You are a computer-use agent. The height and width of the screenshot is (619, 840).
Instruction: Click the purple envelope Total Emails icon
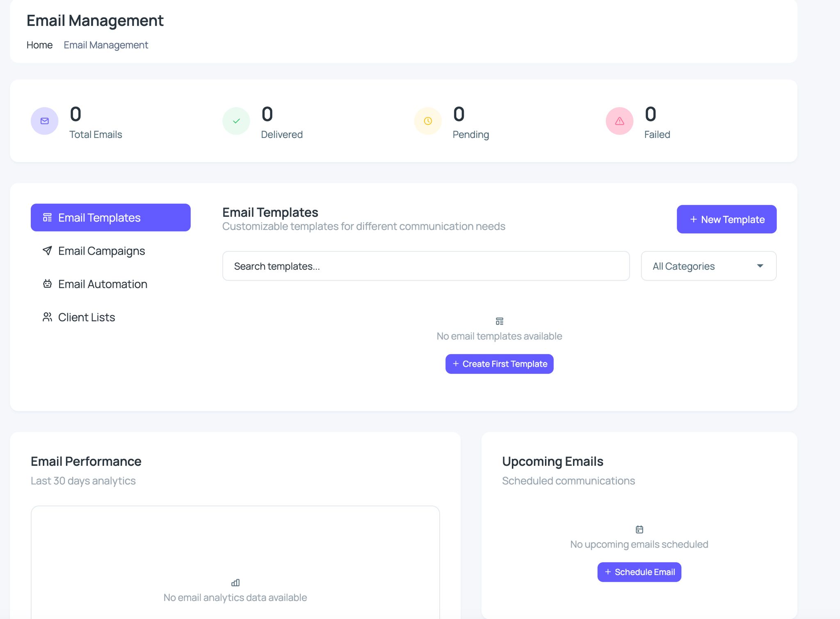click(44, 121)
